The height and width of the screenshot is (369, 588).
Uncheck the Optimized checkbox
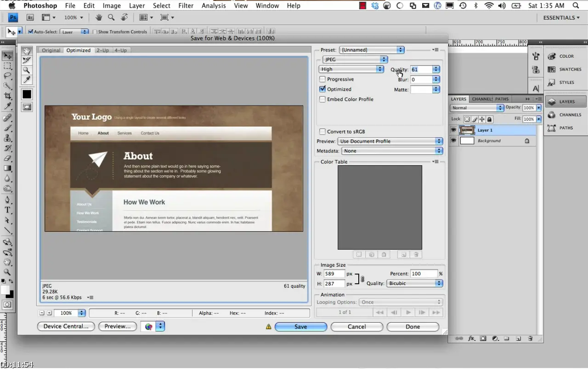[x=322, y=89]
